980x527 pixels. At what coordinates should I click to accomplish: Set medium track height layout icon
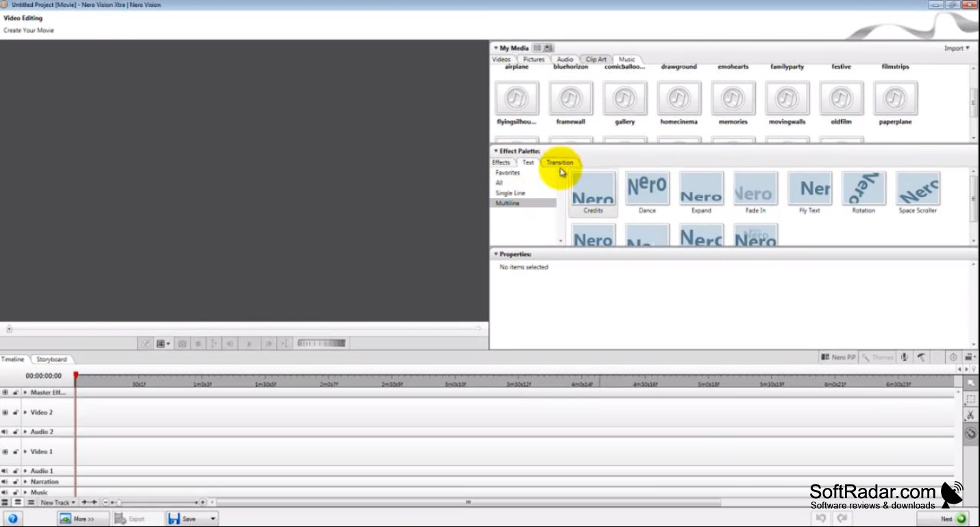pyautogui.click(x=19, y=502)
